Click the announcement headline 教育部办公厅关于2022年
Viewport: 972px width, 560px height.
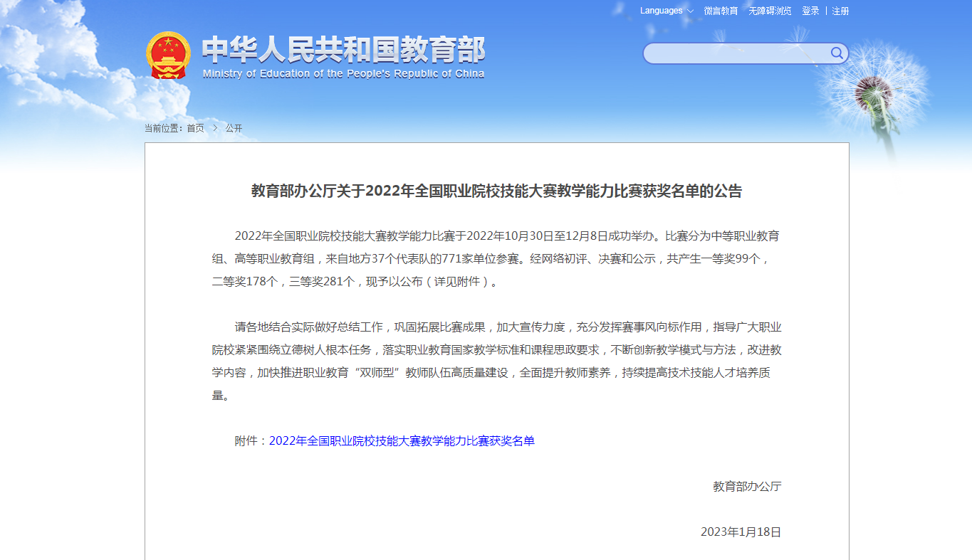pos(496,191)
